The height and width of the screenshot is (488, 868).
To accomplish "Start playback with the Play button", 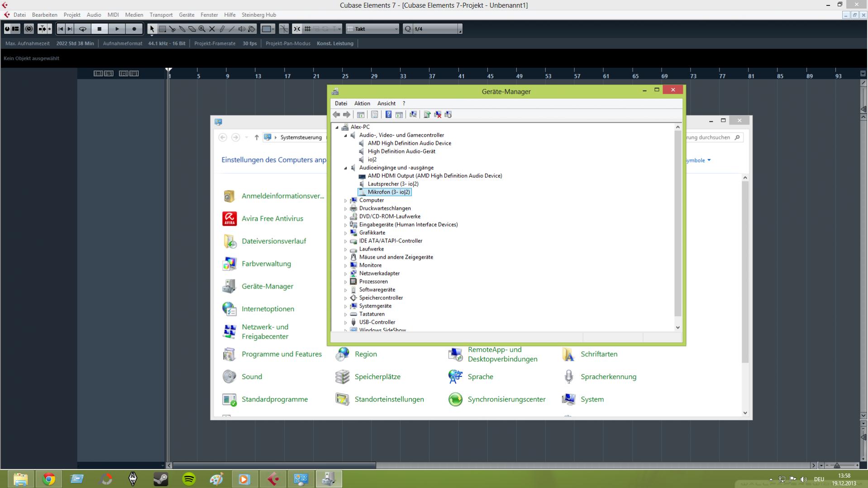I will pos(117,29).
